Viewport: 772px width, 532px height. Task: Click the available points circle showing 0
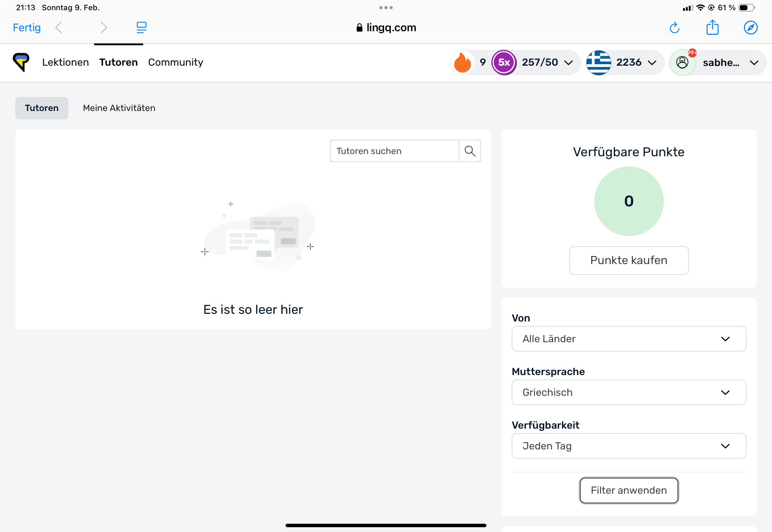pos(629,201)
